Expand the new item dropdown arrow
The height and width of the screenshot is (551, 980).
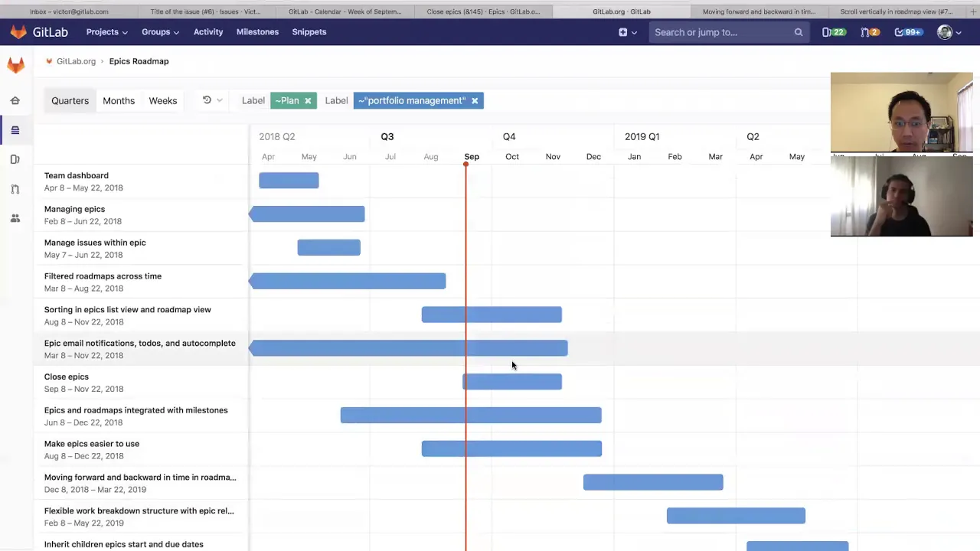634,32
